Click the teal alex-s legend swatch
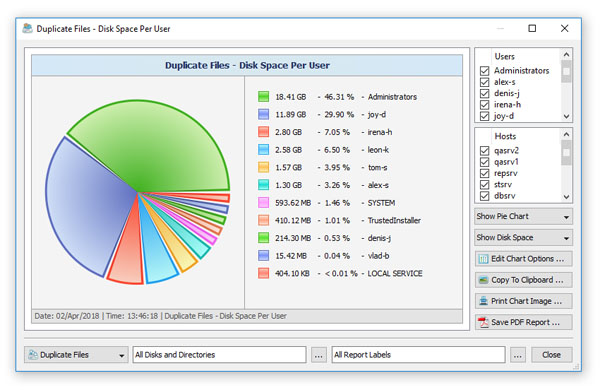 point(263,185)
